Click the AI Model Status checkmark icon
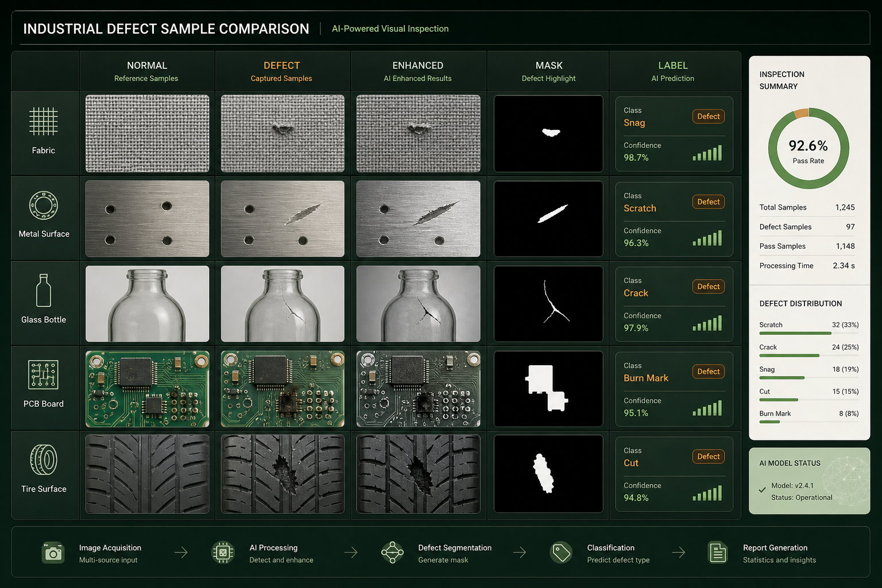The width and height of the screenshot is (882, 588). 763,490
